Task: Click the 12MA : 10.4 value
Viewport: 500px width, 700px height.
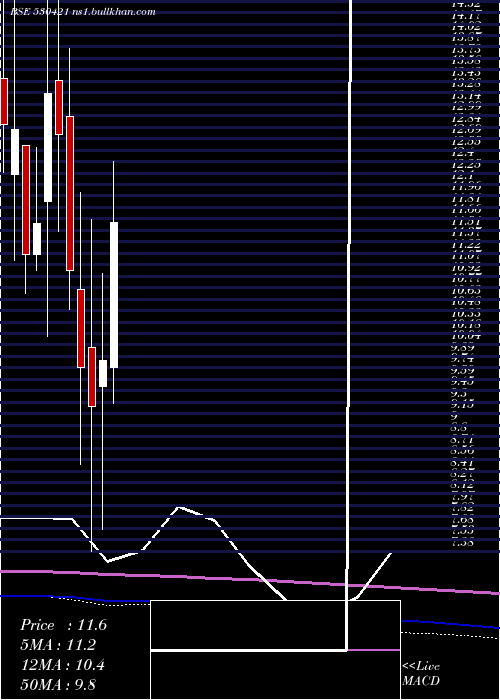Action: 62,665
